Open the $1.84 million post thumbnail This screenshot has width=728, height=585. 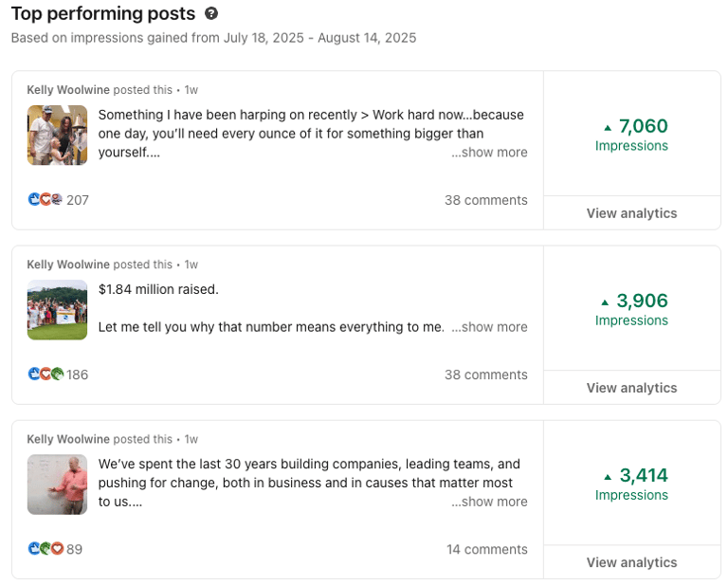[57, 309]
